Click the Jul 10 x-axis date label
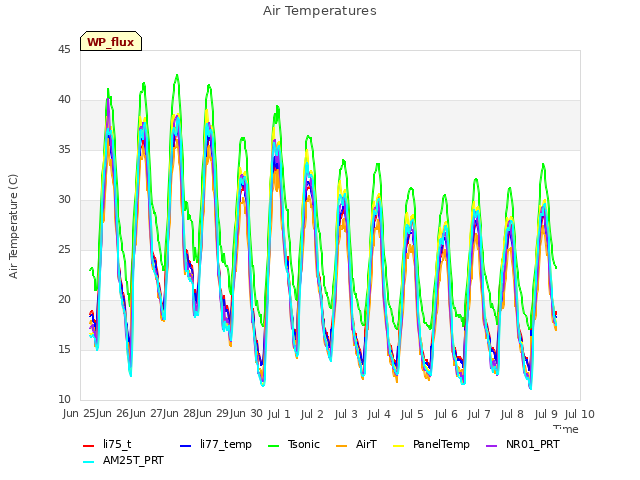This screenshot has width=640, height=480. [x=580, y=414]
